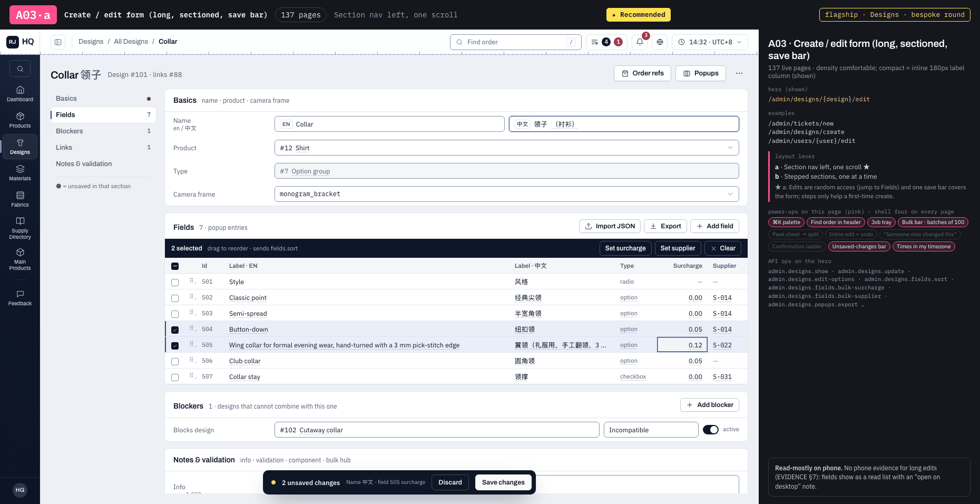Screen dimensions: 980x504
Task: Open Supply Directory in sidebar
Action: tap(20, 228)
